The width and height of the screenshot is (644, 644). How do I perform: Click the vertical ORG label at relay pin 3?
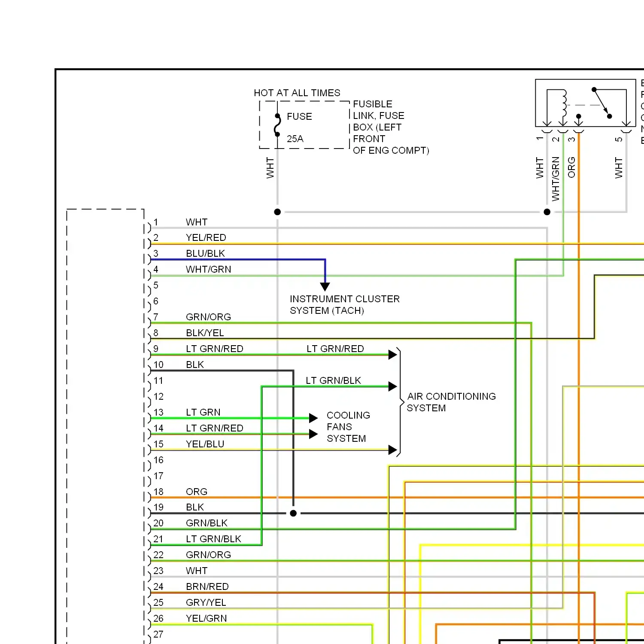(571, 167)
